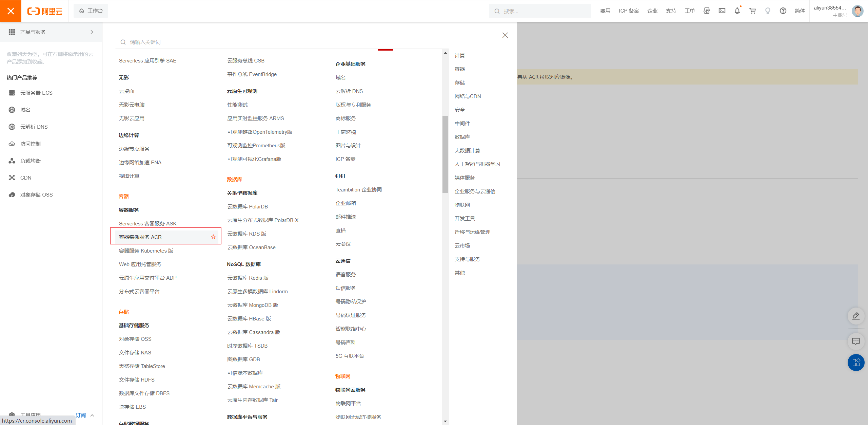
Task: Click scrollbar down arrow in product list
Action: pos(445,421)
